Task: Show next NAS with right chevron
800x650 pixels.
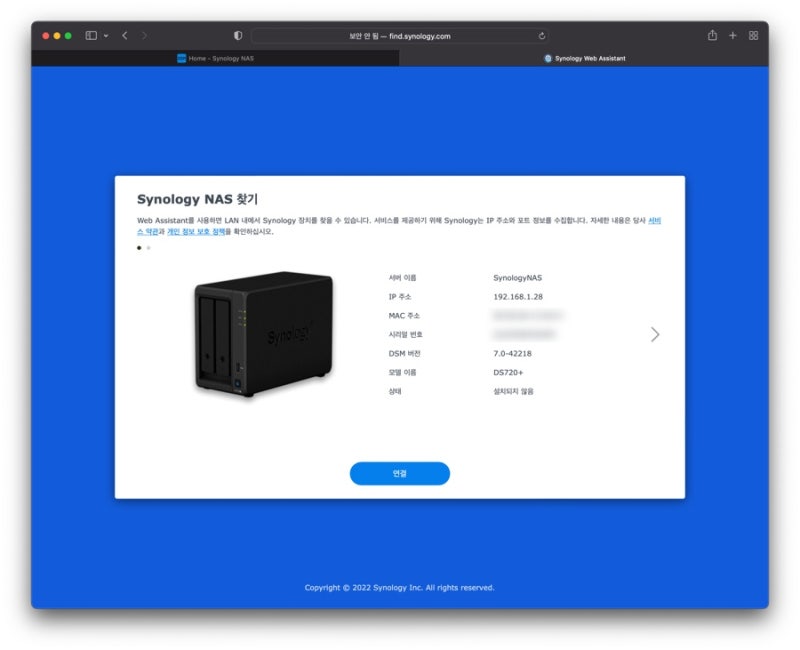Action: (x=655, y=334)
